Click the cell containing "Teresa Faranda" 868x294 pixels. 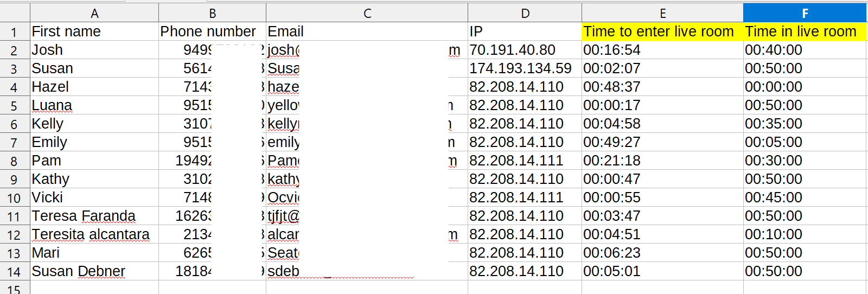(84, 216)
